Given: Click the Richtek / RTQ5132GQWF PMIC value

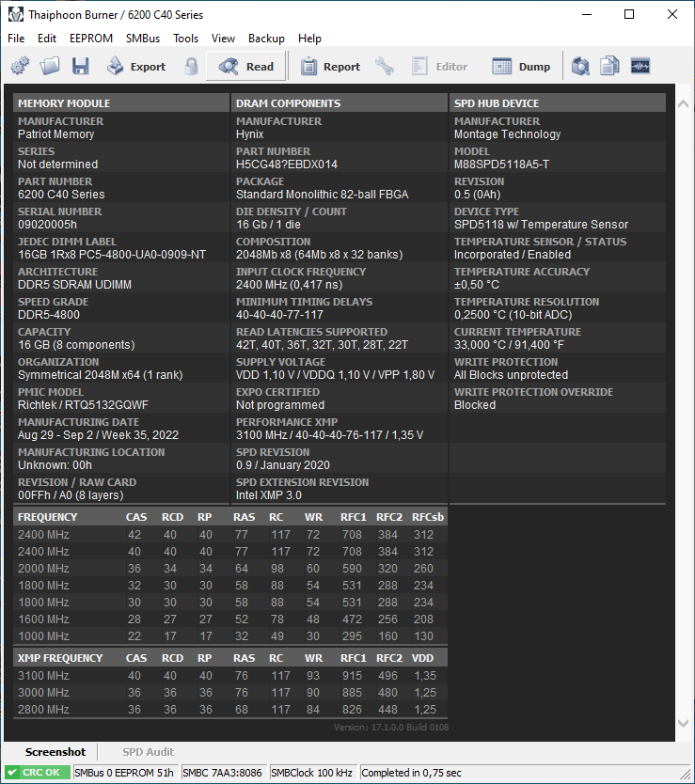Looking at the screenshot, I should coord(83,405).
